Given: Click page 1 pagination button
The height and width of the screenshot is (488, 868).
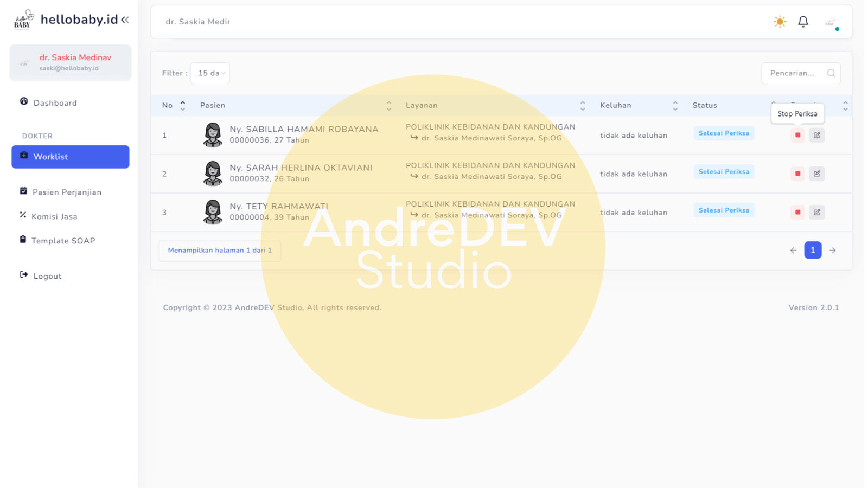Looking at the screenshot, I should click(812, 250).
